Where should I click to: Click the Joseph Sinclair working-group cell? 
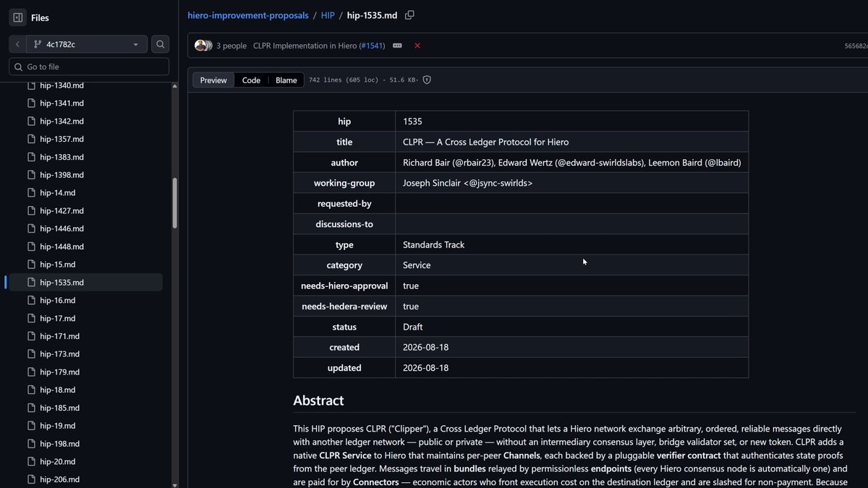click(x=571, y=183)
